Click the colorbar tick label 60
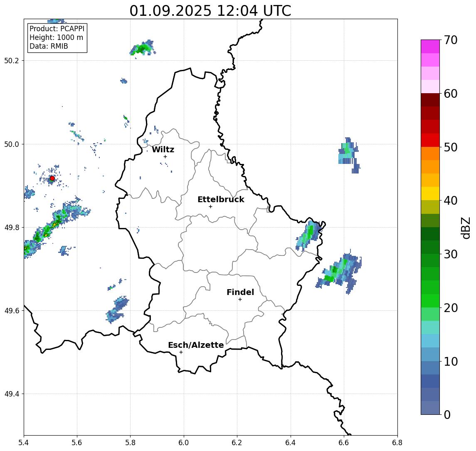Image resolution: width=476 pixels, height=451 pixels. 451,94
